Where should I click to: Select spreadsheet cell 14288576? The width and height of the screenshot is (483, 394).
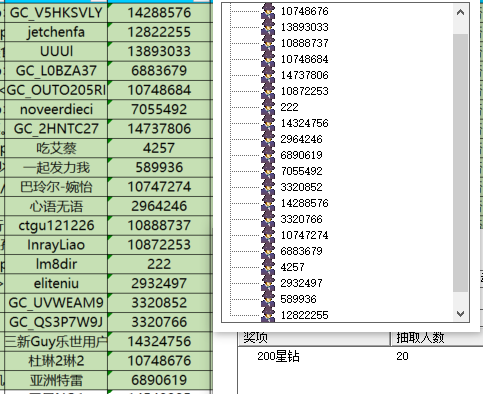(160, 13)
